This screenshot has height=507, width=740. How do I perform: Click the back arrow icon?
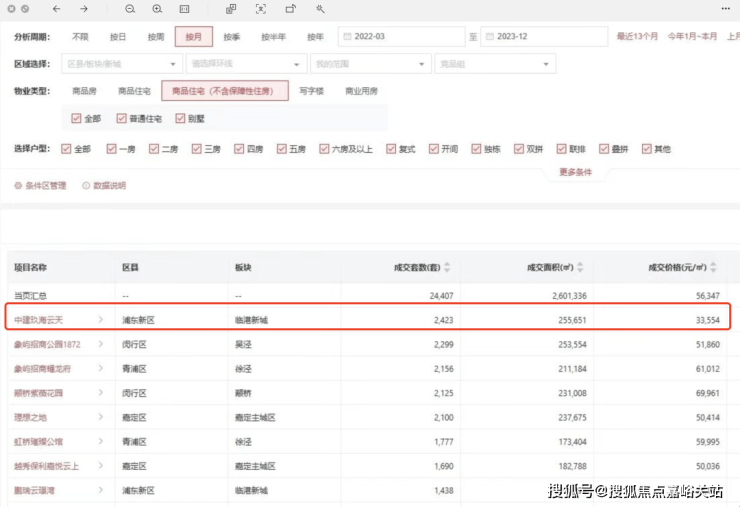click(57, 9)
